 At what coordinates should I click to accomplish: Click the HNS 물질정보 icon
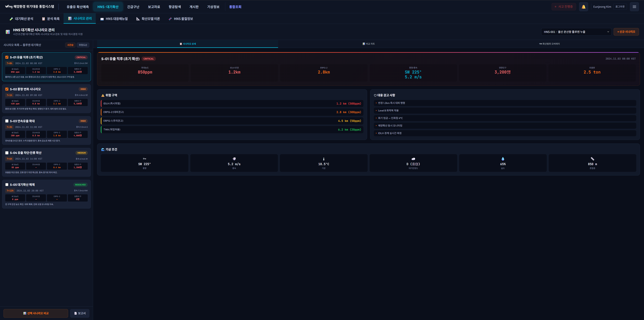click(x=170, y=19)
